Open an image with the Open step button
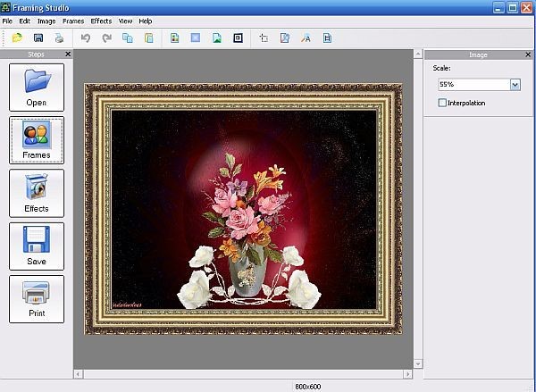 pos(37,88)
